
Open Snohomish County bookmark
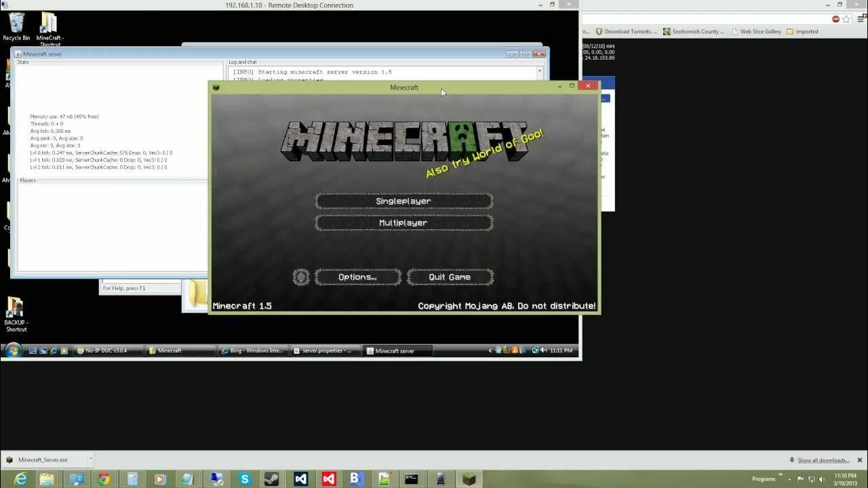click(x=694, y=31)
